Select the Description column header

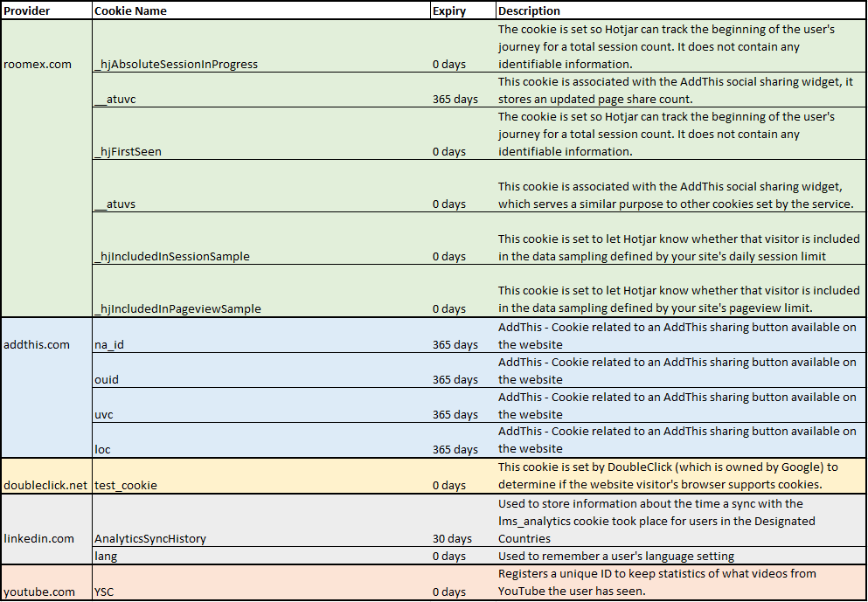click(x=682, y=10)
